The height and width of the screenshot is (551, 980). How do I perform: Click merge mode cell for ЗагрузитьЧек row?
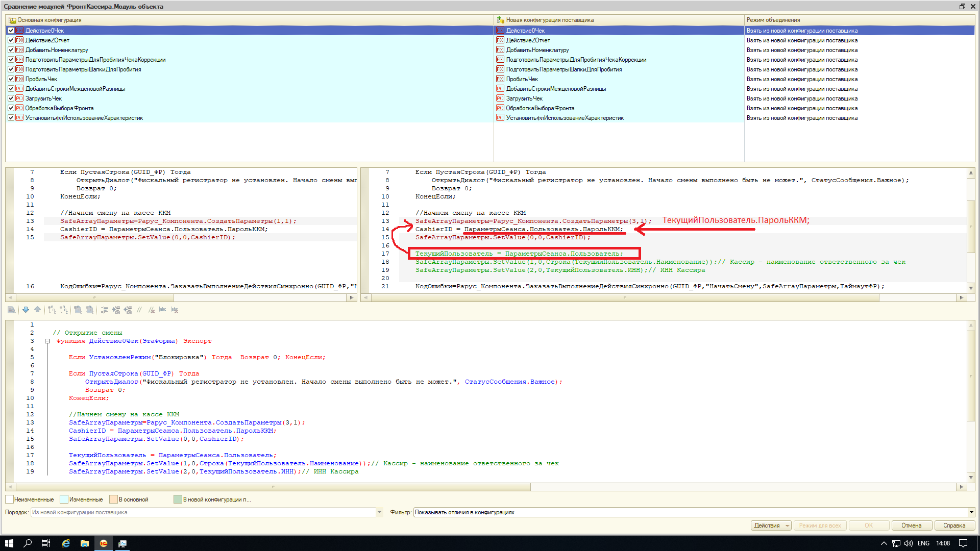(x=859, y=98)
